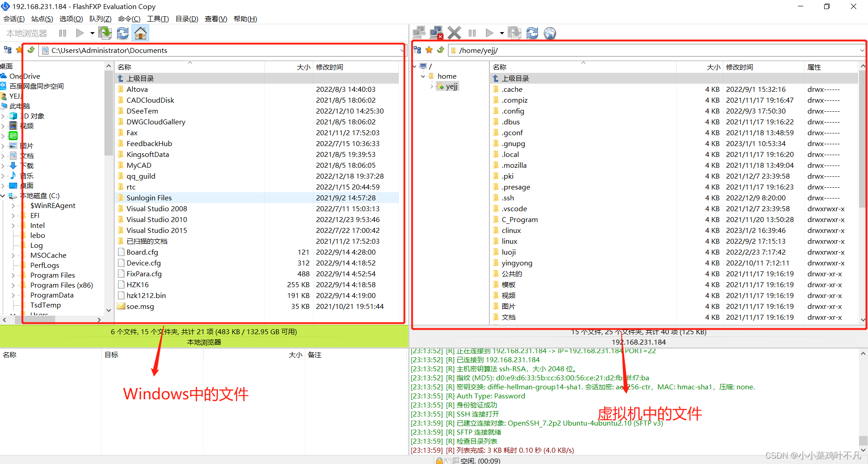Open the 帮助(H) menu
The width and height of the screenshot is (868, 464).
click(x=245, y=19)
